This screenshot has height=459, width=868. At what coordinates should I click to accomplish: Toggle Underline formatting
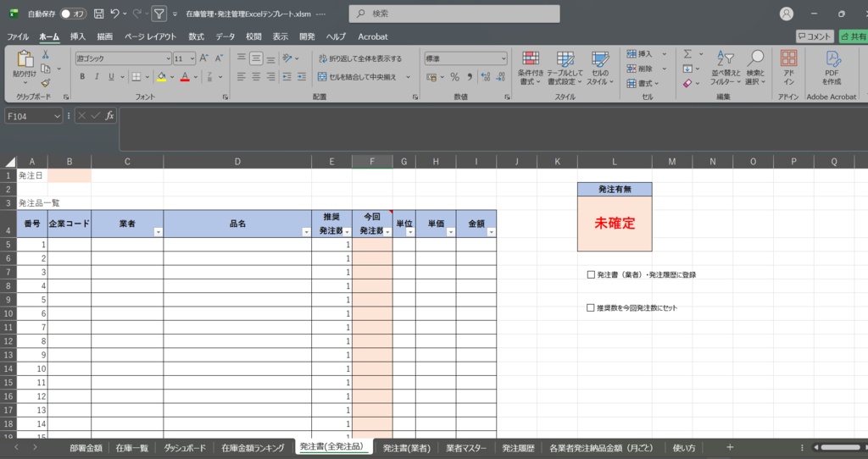pyautogui.click(x=111, y=77)
